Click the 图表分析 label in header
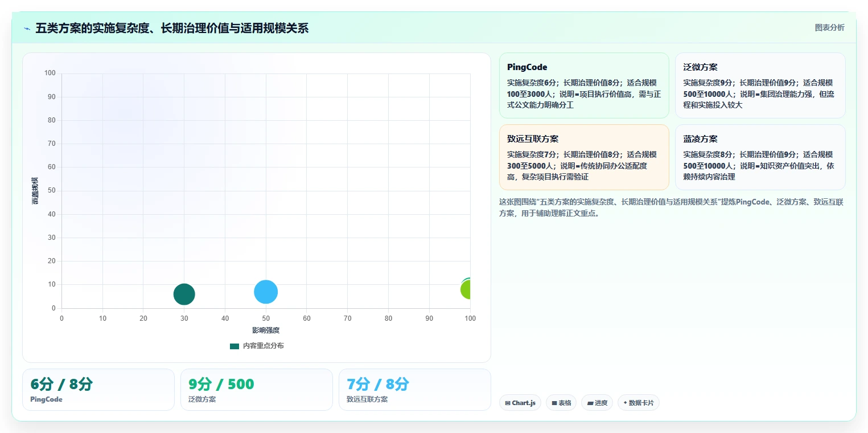This screenshot has width=868, height=433. tap(829, 27)
